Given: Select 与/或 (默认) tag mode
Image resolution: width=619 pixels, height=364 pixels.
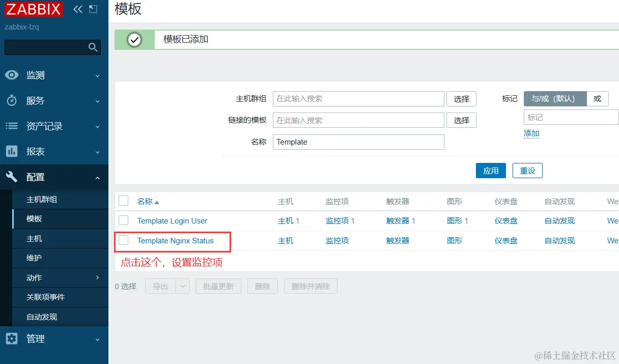Looking at the screenshot, I should [x=555, y=99].
